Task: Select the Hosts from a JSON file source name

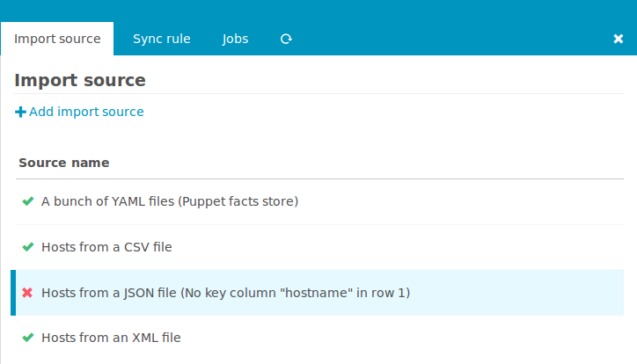Action: tap(107, 293)
